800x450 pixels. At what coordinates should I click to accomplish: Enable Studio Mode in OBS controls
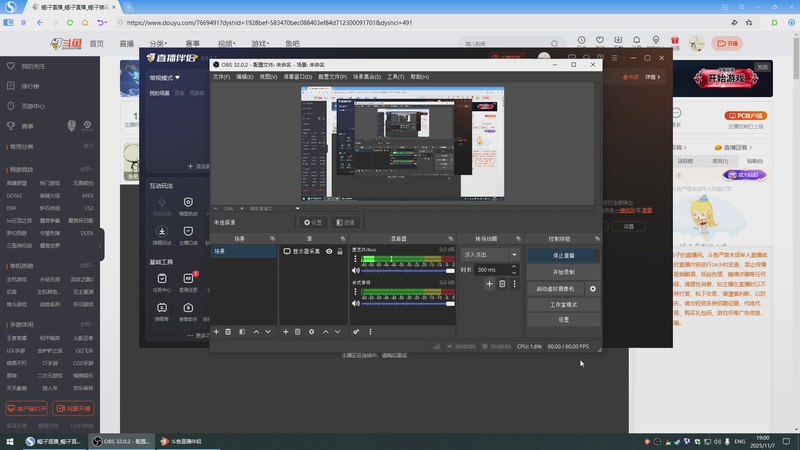[563, 305]
